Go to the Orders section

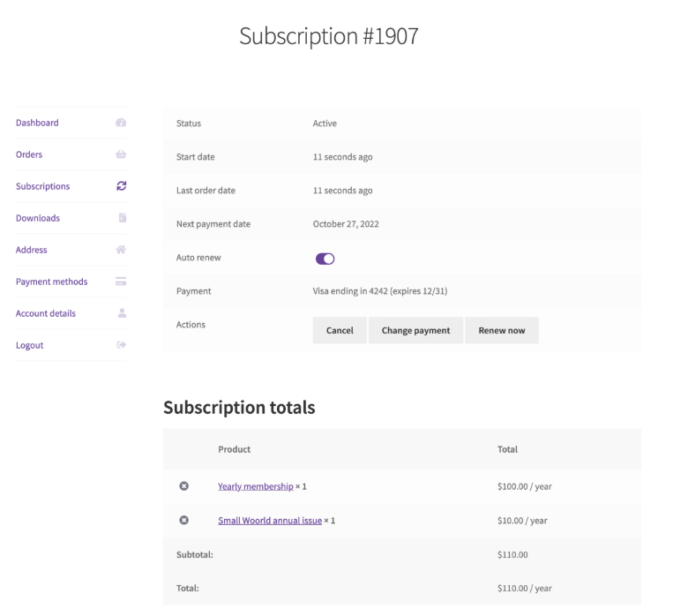pos(29,154)
